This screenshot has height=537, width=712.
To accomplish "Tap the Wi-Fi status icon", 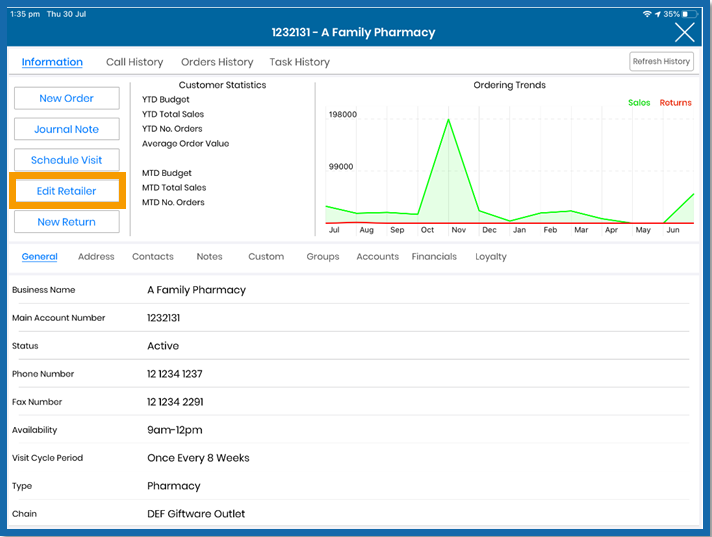I will coord(647,14).
